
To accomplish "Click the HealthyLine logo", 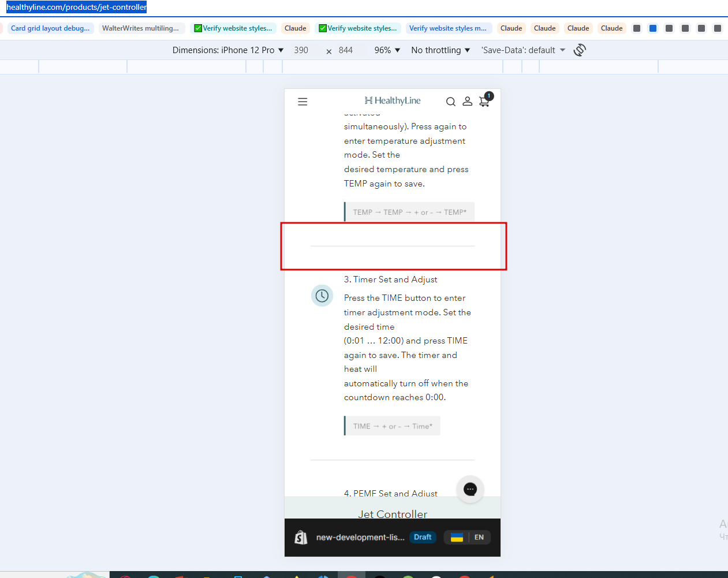I will pos(393,100).
